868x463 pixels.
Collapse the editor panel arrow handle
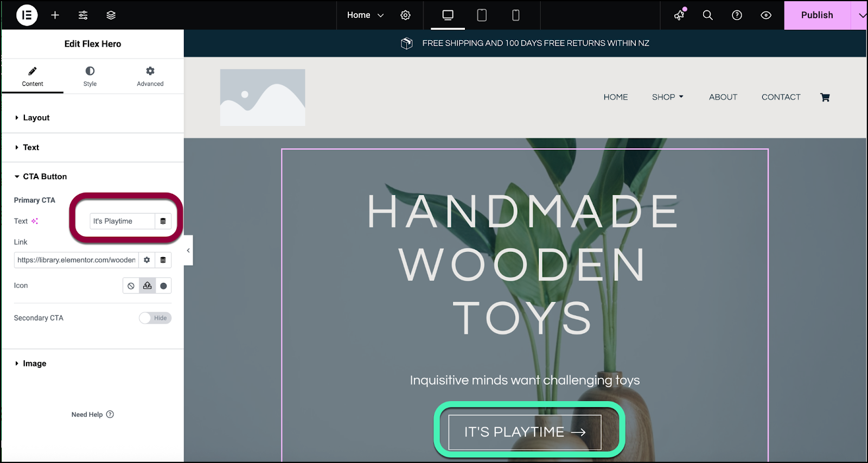click(x=188, y=250)
